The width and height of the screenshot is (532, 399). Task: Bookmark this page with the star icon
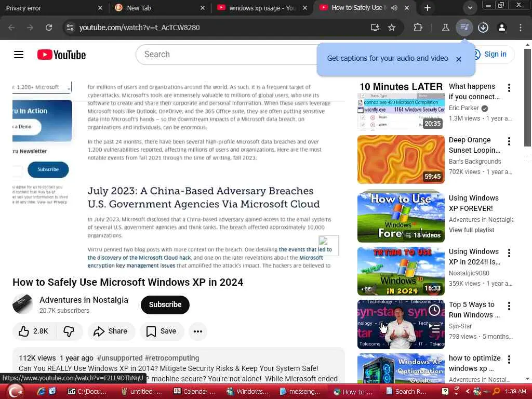(392, 28)
